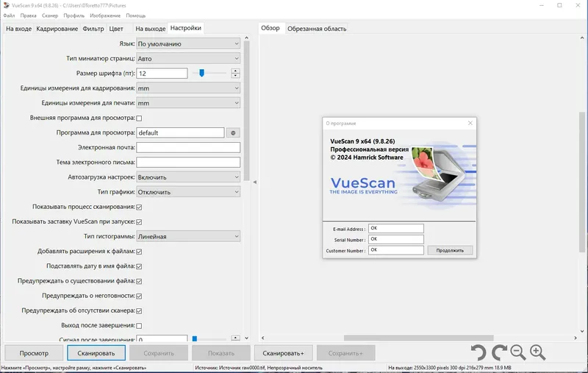Click the «Просмотр» button
588x373 pixels.
34,353
